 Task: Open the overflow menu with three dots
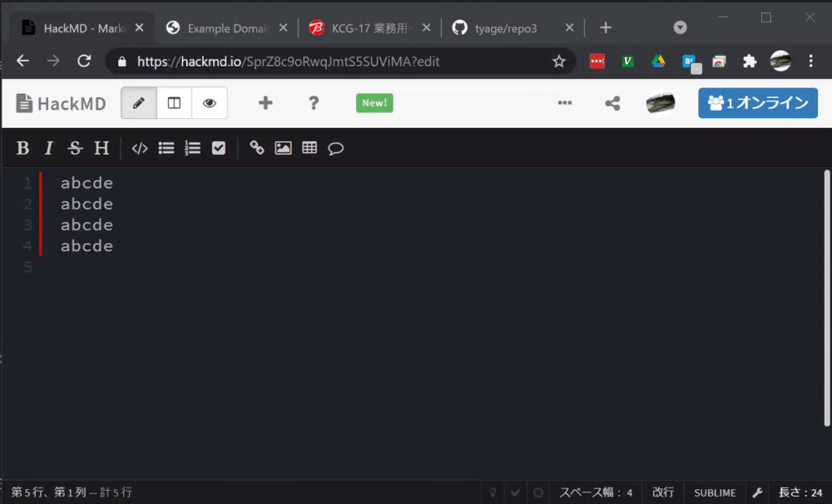[565, 103]
